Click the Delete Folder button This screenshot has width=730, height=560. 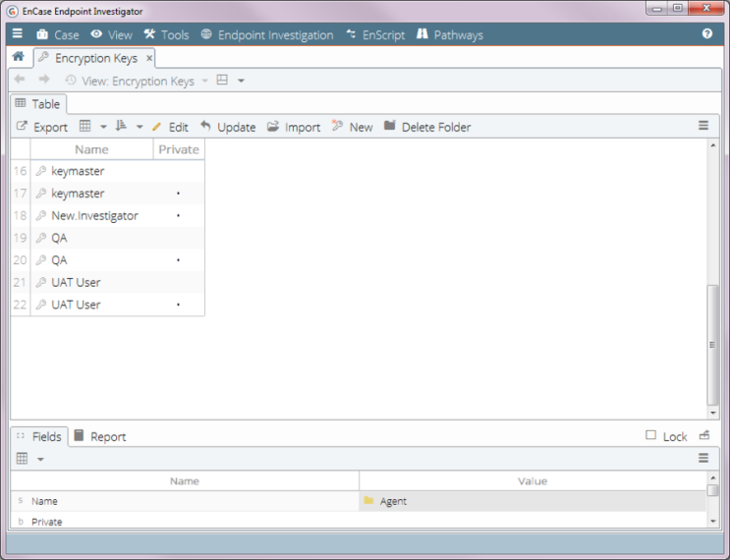(x=426, y=127)
